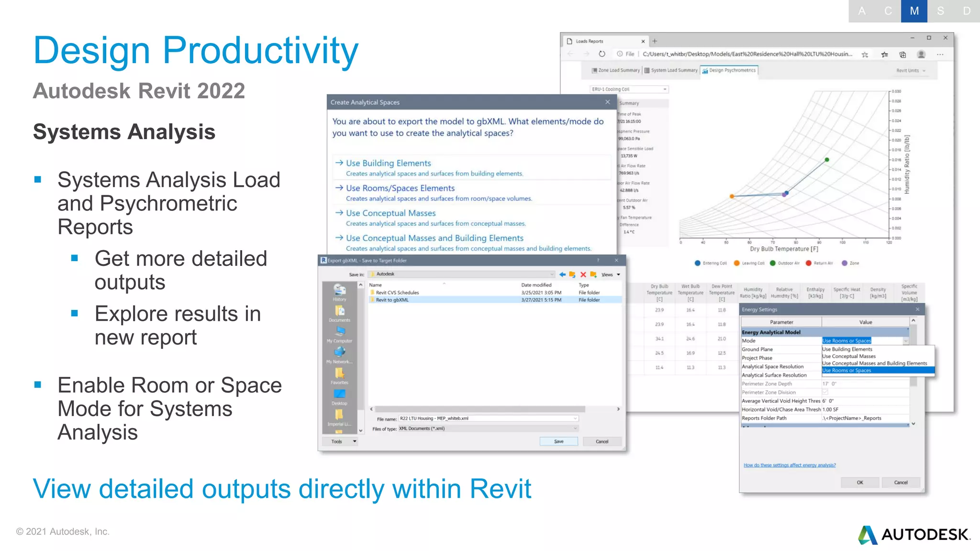The height and width of the screenshot is (551, 980).
Task: Toggle Entering Coil legend series
Action: pos(711,263)
